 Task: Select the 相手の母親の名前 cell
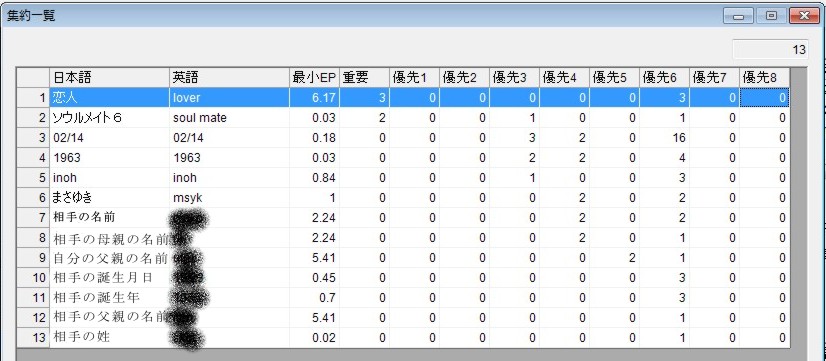coord(110,238)
